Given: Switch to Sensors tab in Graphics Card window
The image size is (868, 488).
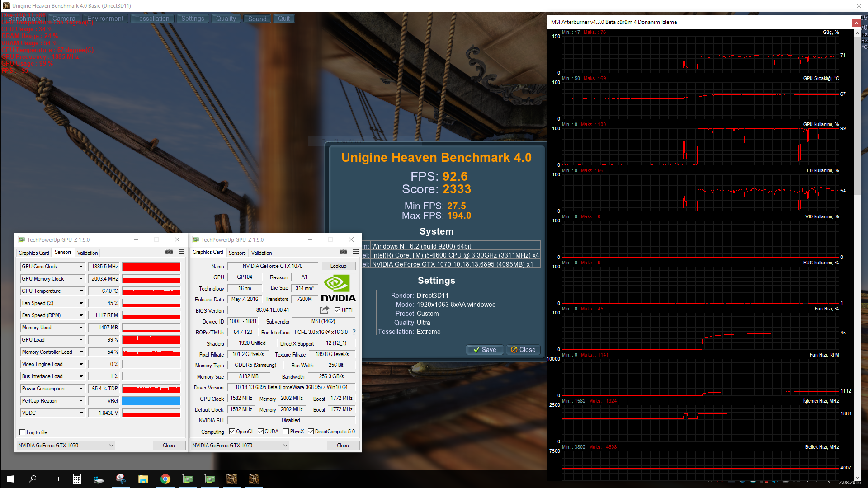Looking at the screenshot, I should coord(237,253).
